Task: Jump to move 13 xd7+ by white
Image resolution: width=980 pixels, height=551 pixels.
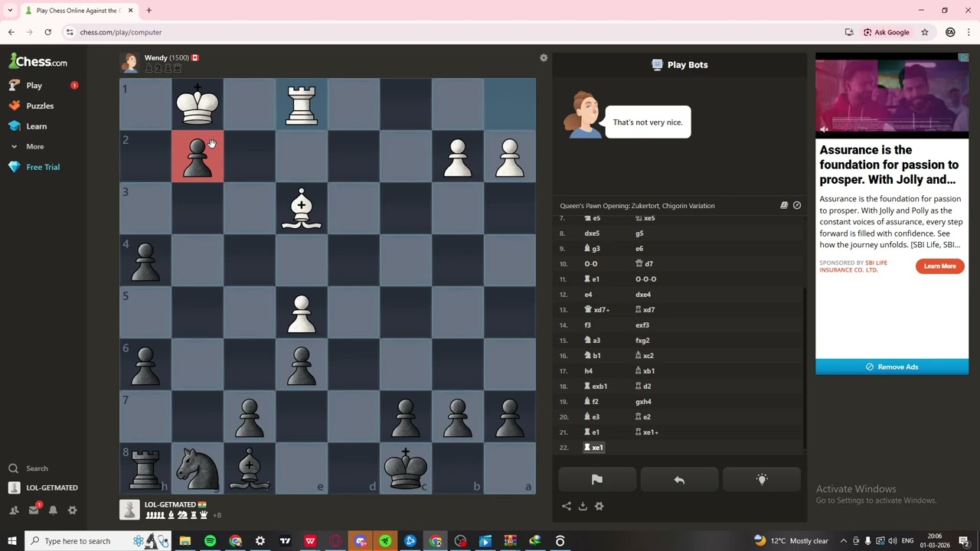Action: pos(597,310)
